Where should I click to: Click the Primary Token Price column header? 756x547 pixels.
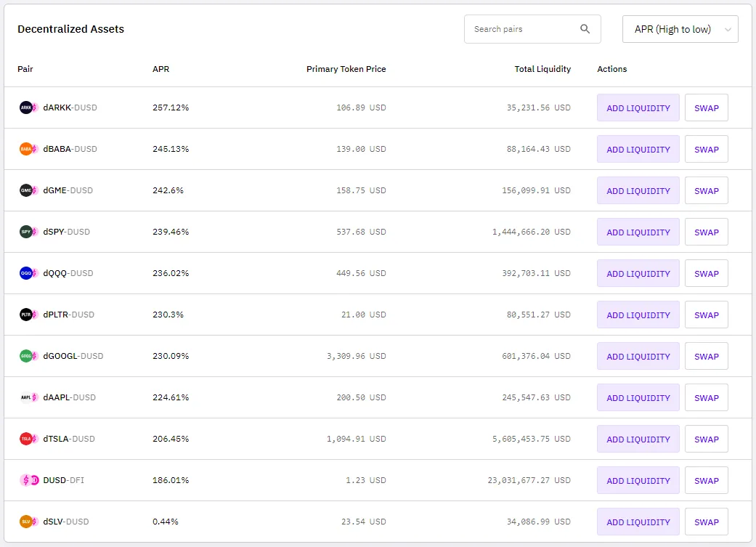tap(346, 69)
